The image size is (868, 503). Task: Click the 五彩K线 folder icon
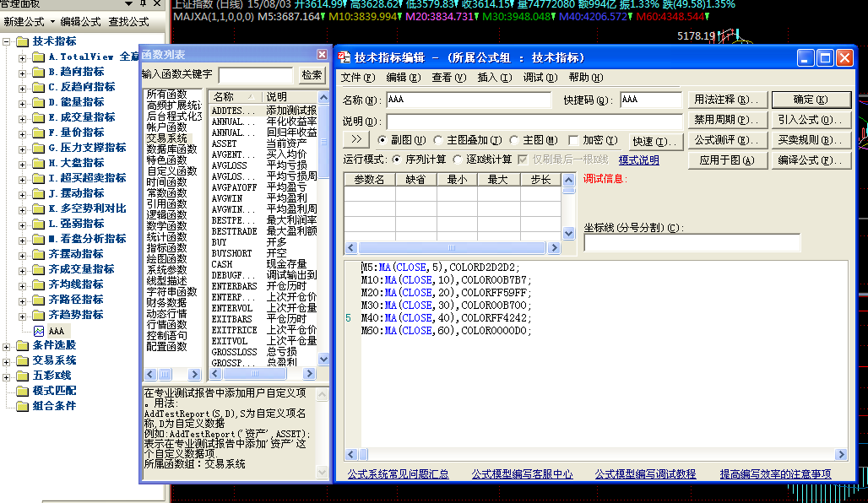click(x=23, y=376)
